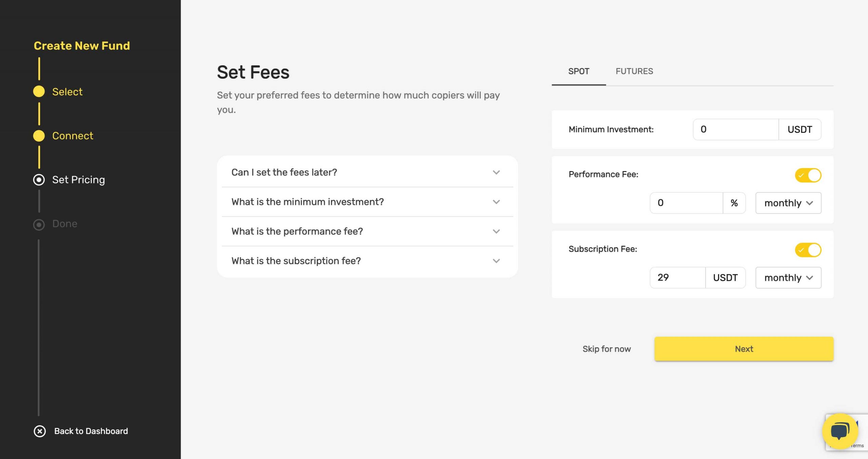The width and height of the screenshot is (868, 459).
Task: Click the Skip for now link
Action: click(606, 349)
